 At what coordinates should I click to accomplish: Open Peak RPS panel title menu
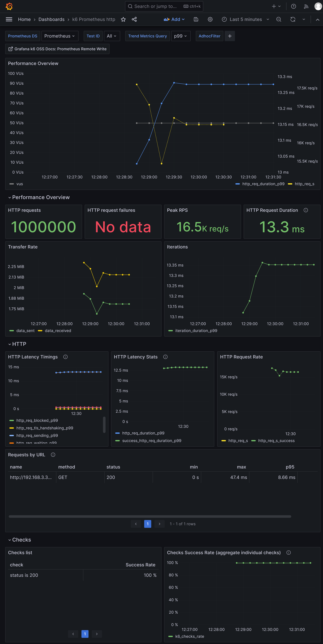coord(177,210)
